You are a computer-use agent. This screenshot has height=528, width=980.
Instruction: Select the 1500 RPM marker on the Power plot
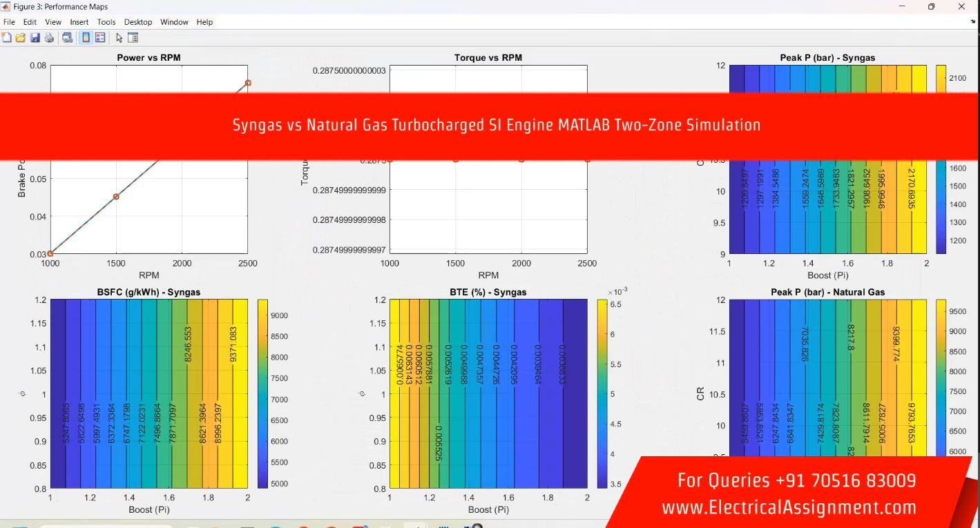click(x=116, y=197)
